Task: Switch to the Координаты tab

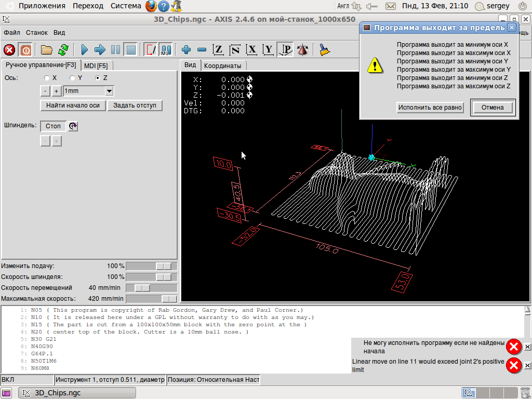Action: (x=222, y=66)
